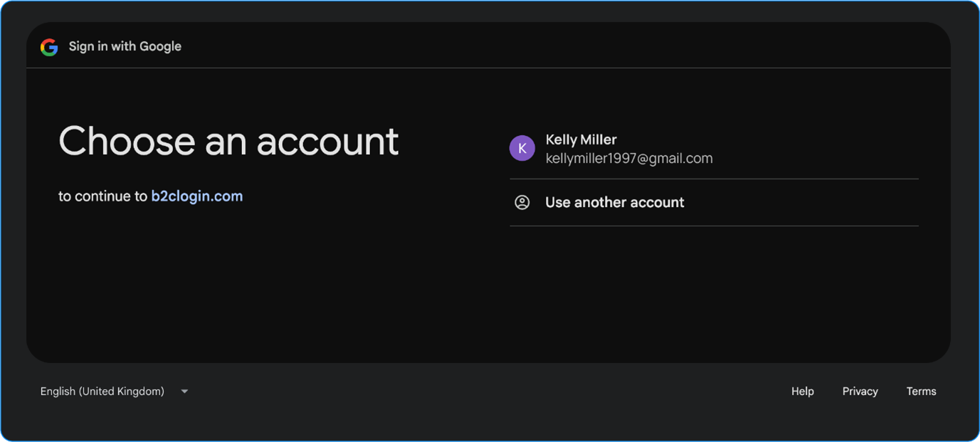Screen dimensions: 980x442
Task: Click the language dropdown arrow
Action: click(x=184, y=391)
